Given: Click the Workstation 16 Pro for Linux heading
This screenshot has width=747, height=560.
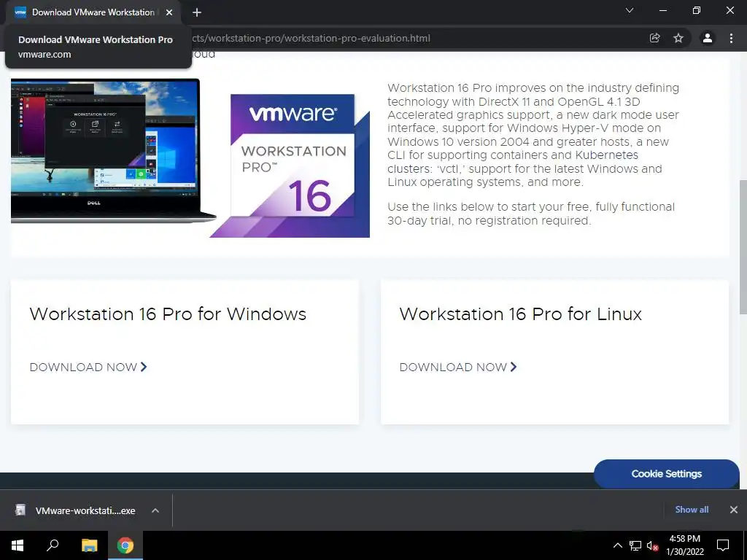Looking at the screenshot, I should (x=520, y=314).
